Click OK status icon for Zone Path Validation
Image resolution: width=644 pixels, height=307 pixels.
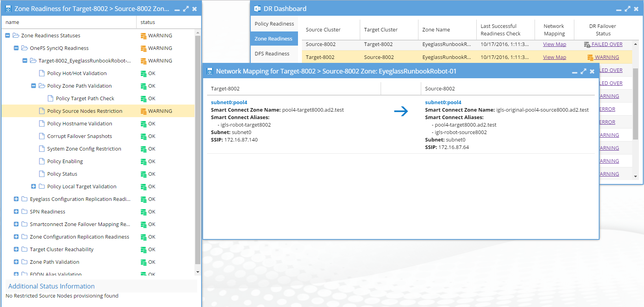[x=144, y=262]
